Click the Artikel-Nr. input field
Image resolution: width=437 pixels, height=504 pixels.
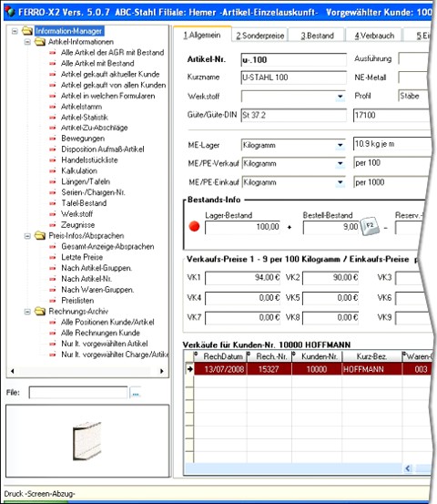[x=293, y=60]
